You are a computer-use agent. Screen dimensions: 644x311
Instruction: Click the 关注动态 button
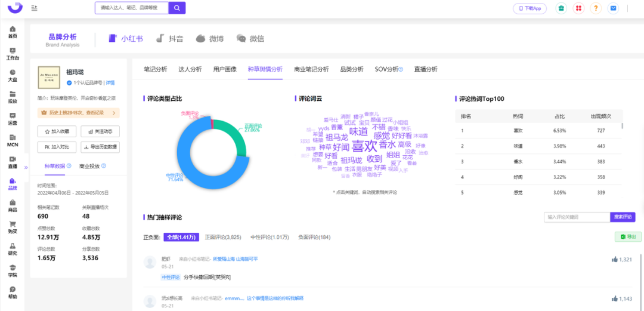click(100, 132)
